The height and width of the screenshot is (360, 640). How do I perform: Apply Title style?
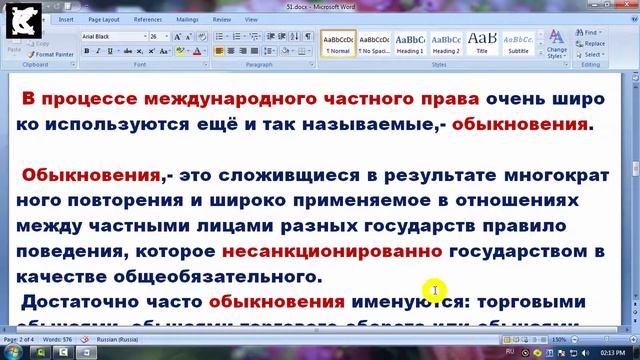(482, 43)
